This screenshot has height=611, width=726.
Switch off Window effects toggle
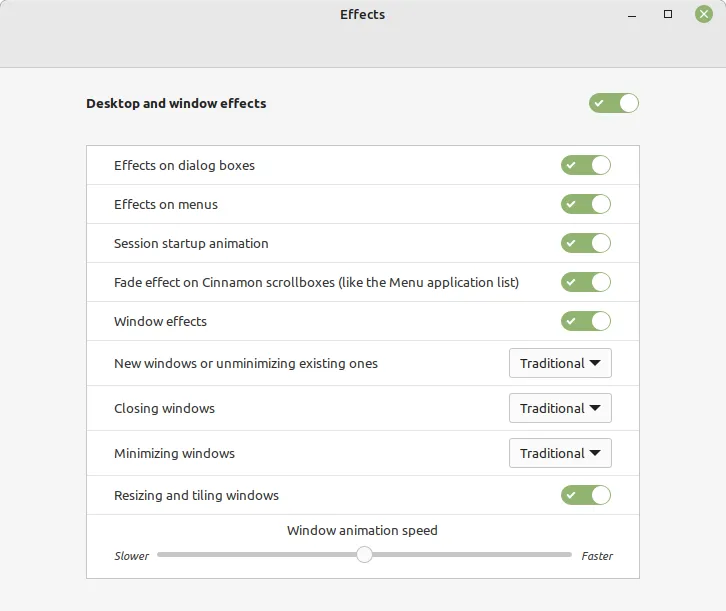pyautogui.click(x=585, y=321)
